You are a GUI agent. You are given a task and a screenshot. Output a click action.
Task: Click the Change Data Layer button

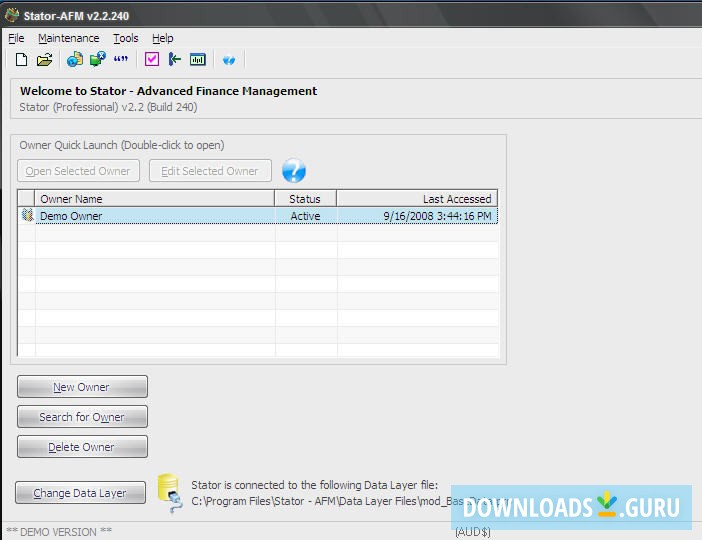(x=81, y=493)
